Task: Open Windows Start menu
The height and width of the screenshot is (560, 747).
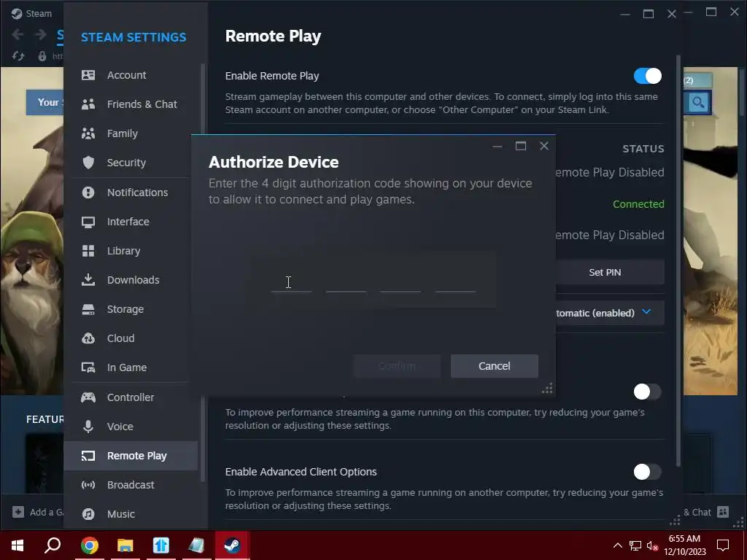Action: click(x=18, y=545)
